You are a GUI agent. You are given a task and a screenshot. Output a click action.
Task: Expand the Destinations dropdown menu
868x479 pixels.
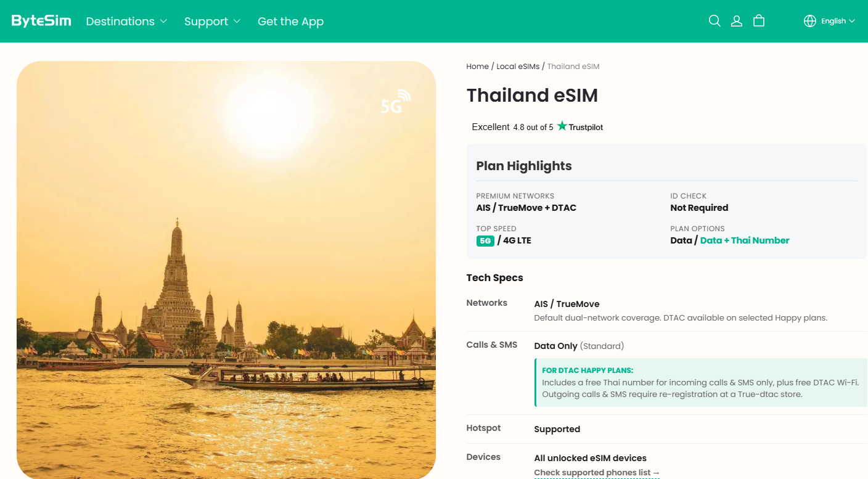pyautogui.click(x=126, y=21)
